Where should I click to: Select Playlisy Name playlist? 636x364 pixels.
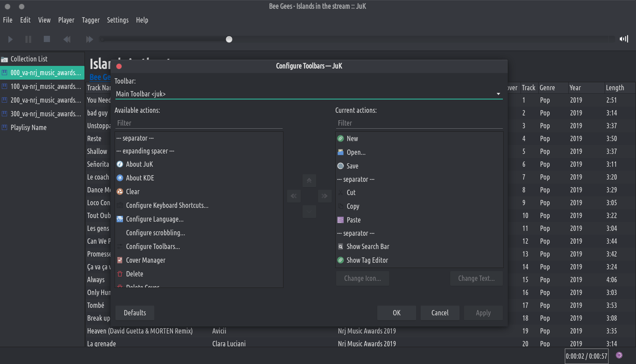(42, 127)
